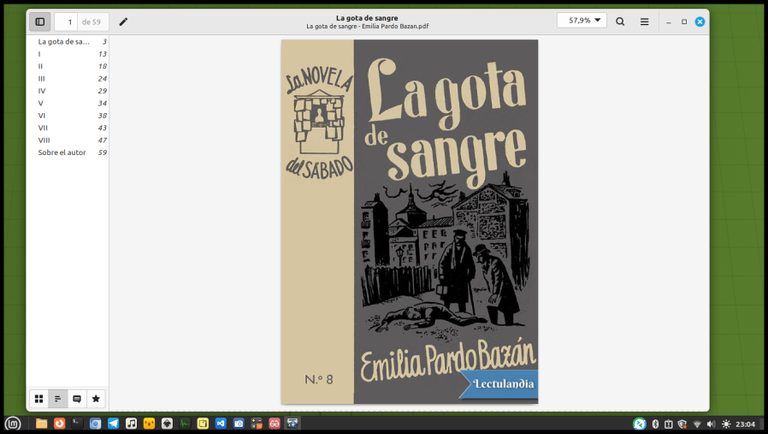Open the search magnifier icon
The width and height of the screenshot is (768, 434).
tap(620, 22)
